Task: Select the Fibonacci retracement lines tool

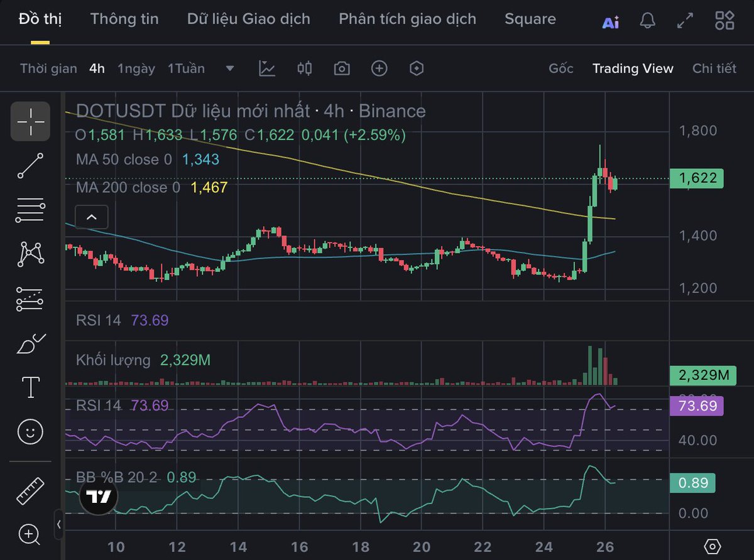Action: point(30,210)
